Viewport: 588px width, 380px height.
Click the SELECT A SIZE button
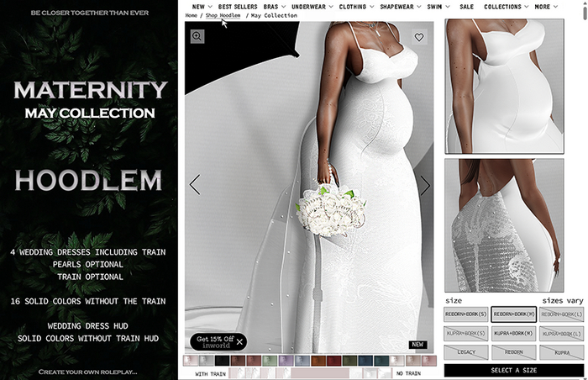click(514, 370)
